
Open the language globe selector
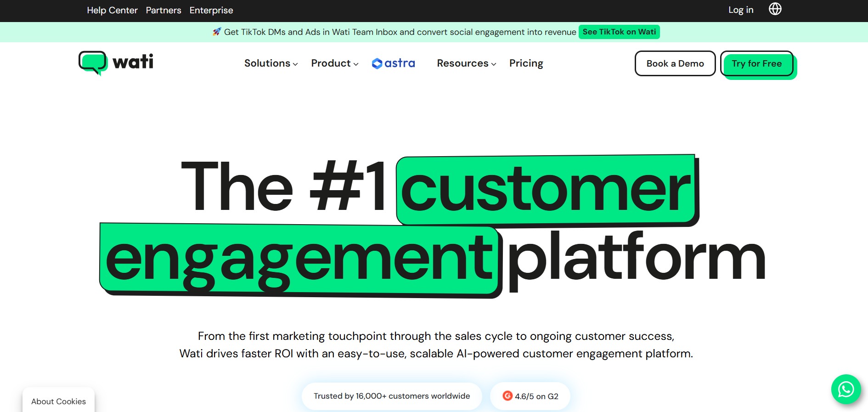[x=775, y=9]
